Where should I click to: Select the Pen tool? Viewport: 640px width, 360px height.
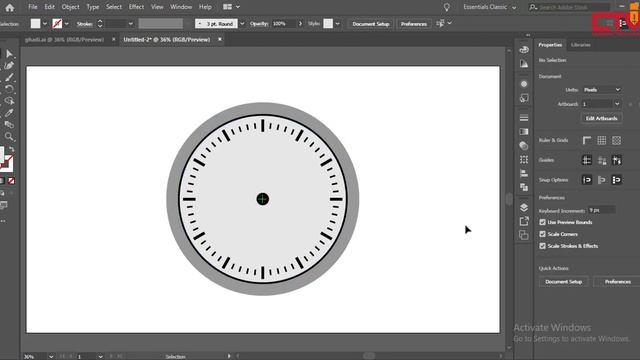[9, 65]
